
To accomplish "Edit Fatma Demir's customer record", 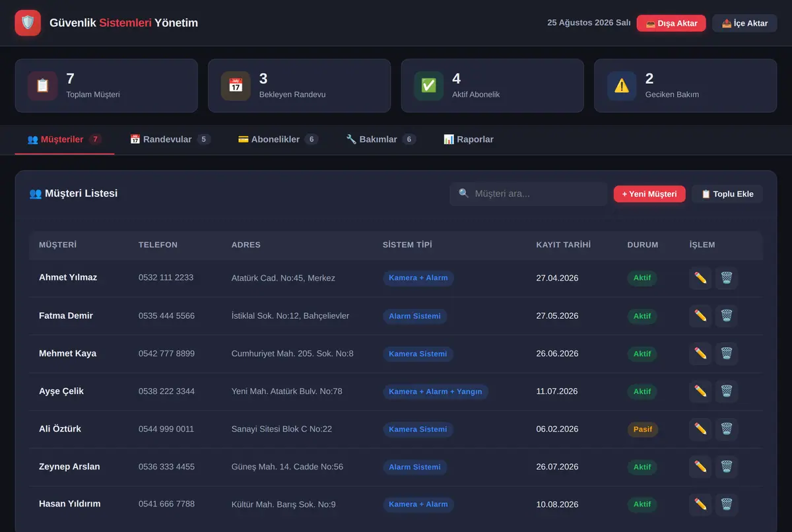I will [x=700, y=316].
